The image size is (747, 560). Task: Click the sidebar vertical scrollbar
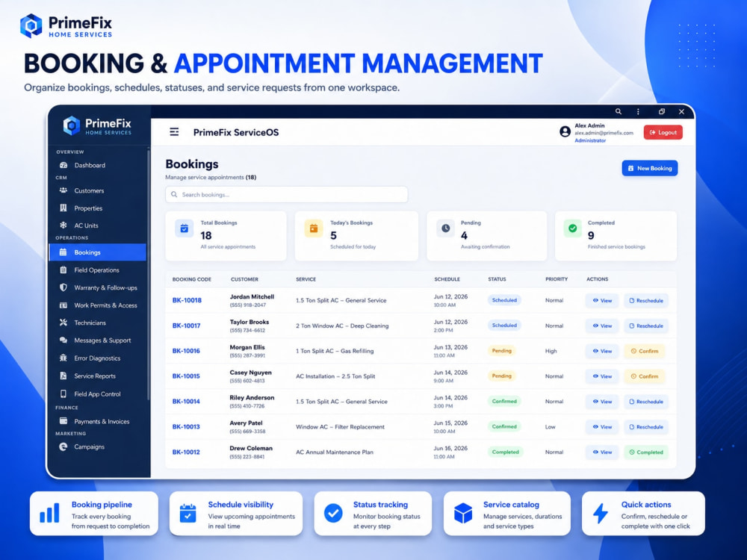pyautogui.click(x=148, y=274)
